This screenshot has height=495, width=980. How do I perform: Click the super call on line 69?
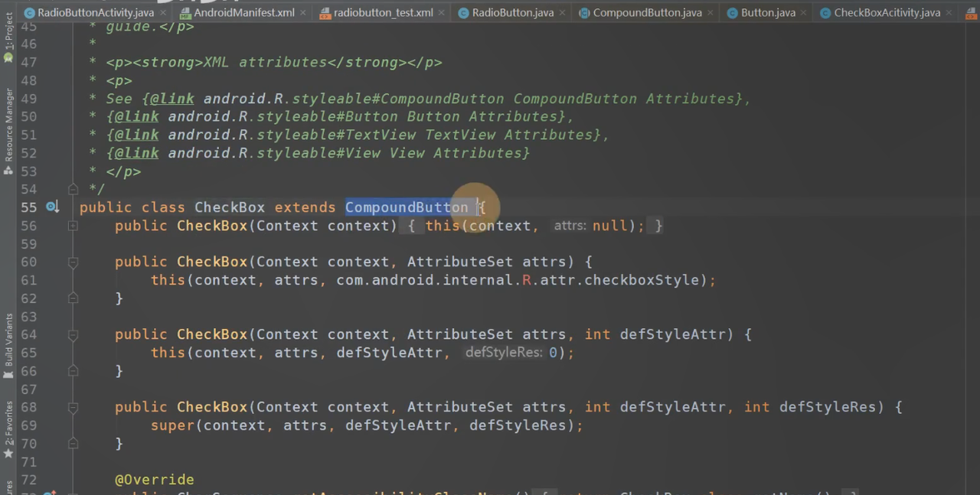[x=172, y=425]
